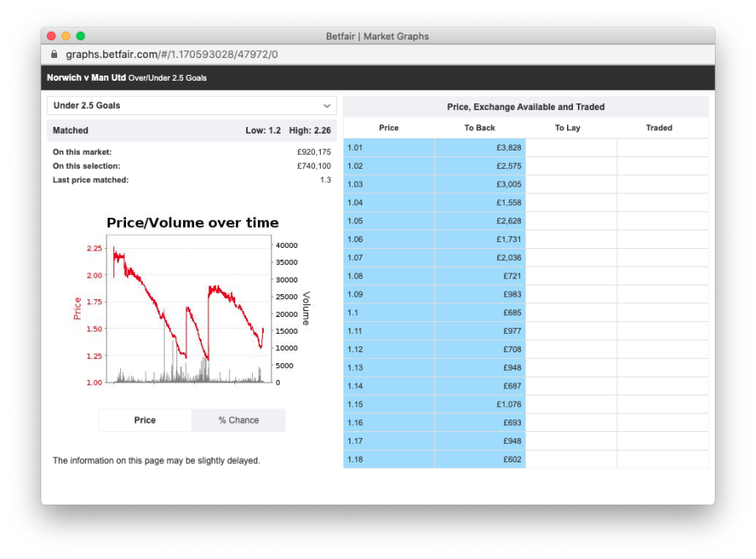Click the graphs.betfair.com URL in address bar

pos(171,54)
